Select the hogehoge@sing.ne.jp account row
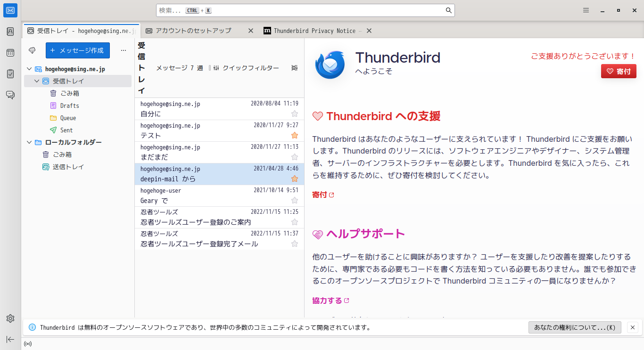644x350 pixels. (x=78, y=69)
